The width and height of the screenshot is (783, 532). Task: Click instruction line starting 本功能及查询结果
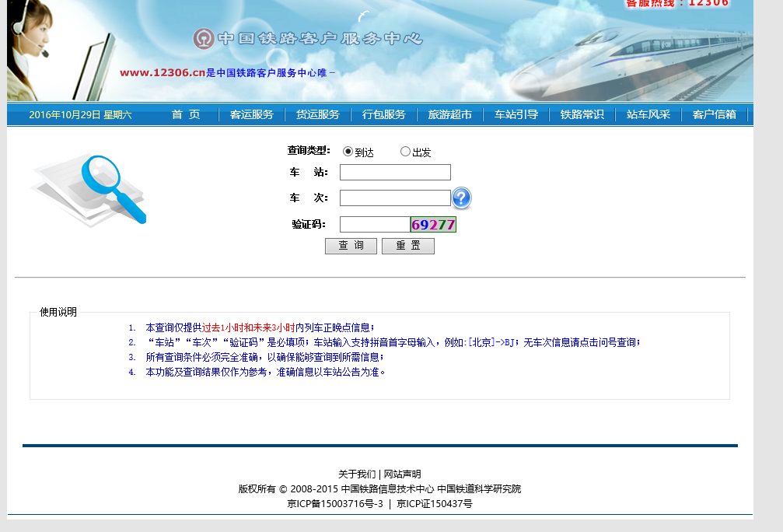pos(265,372)
